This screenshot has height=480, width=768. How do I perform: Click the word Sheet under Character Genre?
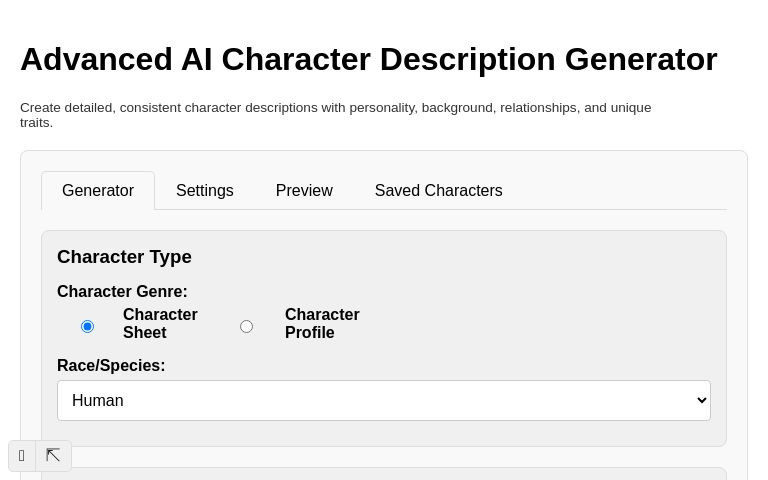pos(145,333)
